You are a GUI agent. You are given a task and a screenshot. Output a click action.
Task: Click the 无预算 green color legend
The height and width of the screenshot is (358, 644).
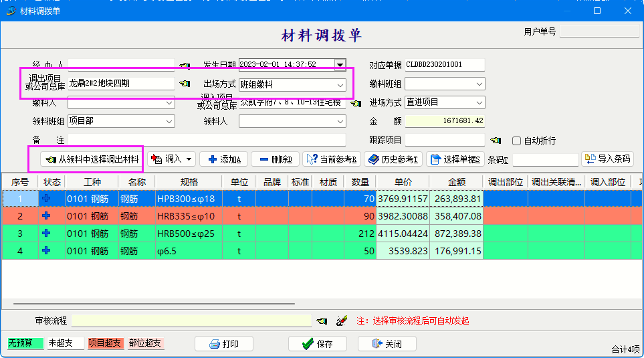tap(25, 343)
